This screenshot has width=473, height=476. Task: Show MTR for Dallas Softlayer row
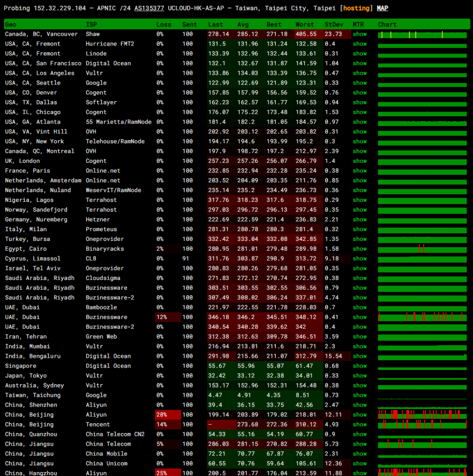pos(360,102)
